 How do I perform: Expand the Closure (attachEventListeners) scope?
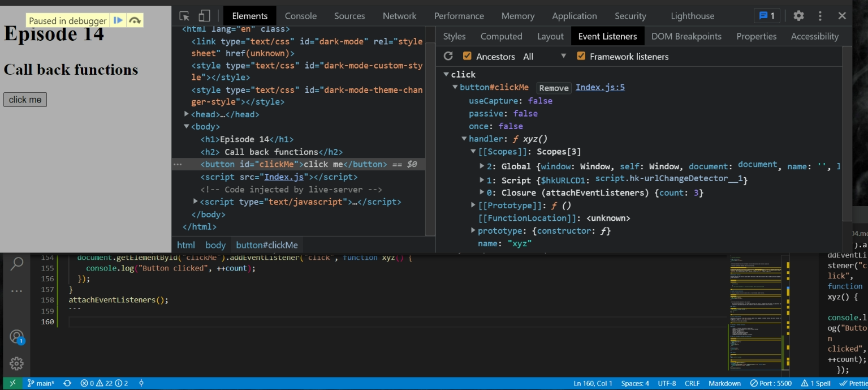[x=482, y=192]
